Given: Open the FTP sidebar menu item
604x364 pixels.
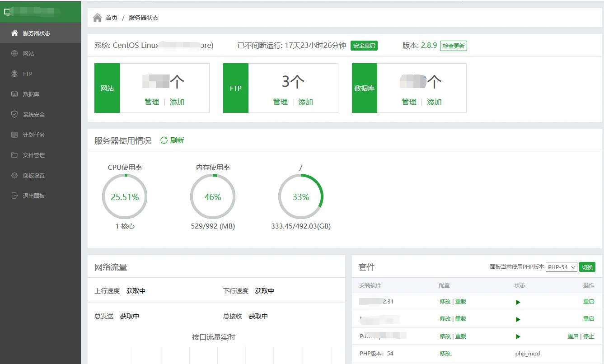Looking at the screenshot, I should pos(41,74).
